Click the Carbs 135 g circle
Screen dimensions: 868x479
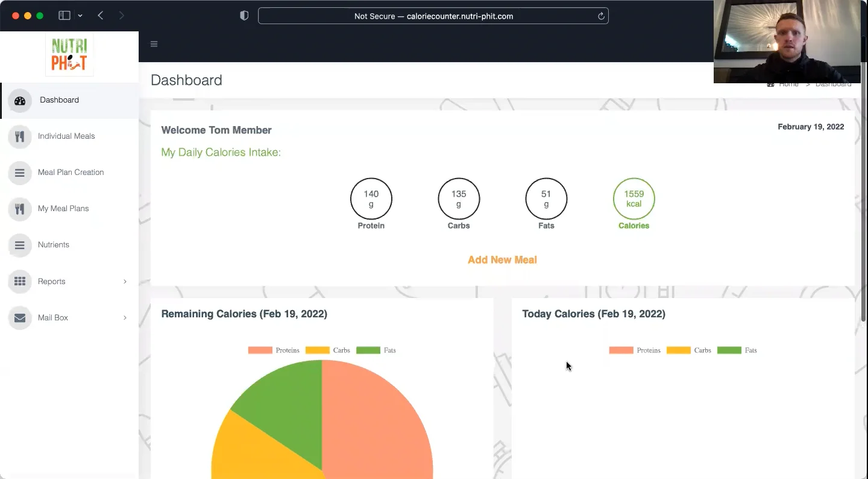pos(459,198)
